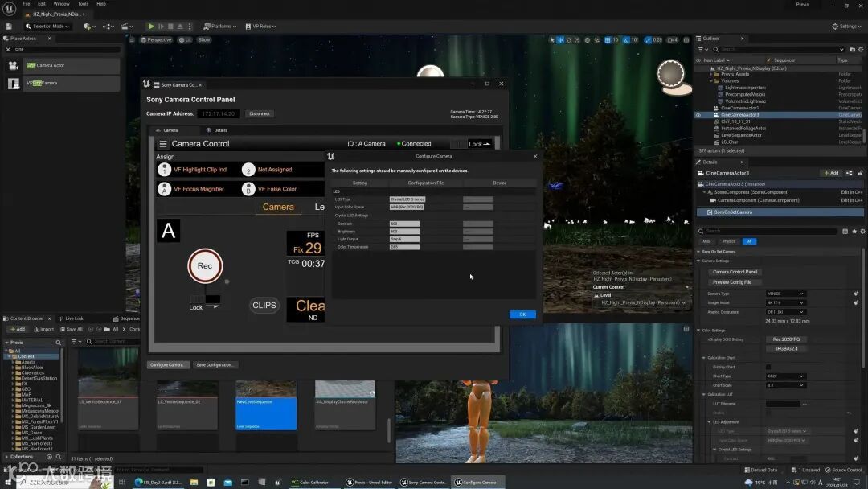Image resolution: width=868 pixels, height=489 pixels.
Task: Click the green Play button in toolbar
Action: pyautogui.click(x=150, y=27)
